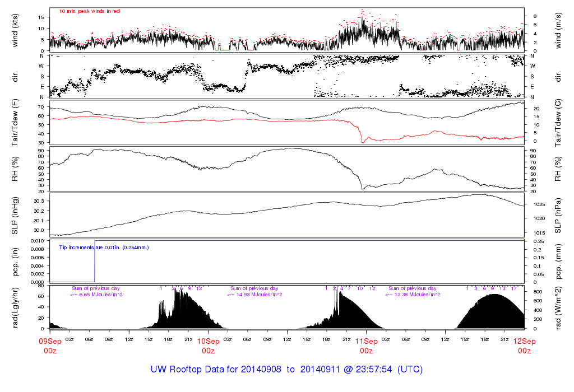
Task: Select the 09Sep date marker
Action: (50, 341)
